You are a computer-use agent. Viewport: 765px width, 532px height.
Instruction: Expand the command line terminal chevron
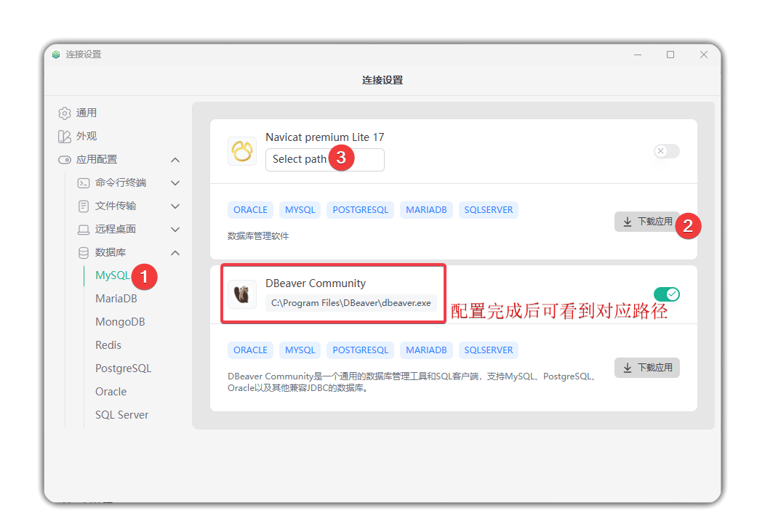(175, 183)
